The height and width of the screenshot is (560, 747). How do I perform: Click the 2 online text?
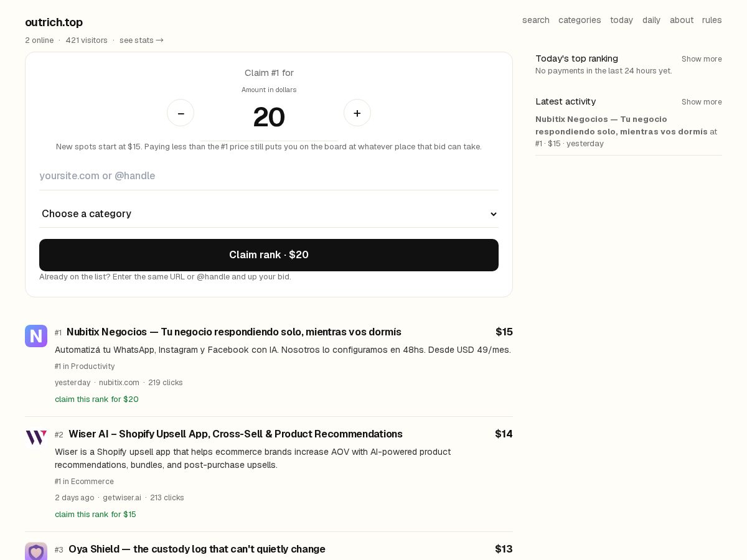(39, 40)
